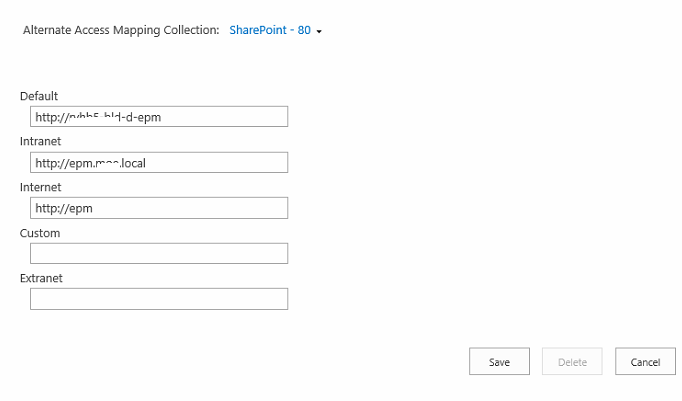
Task: Click the Extranet zone label
Action: coord(41,278)
